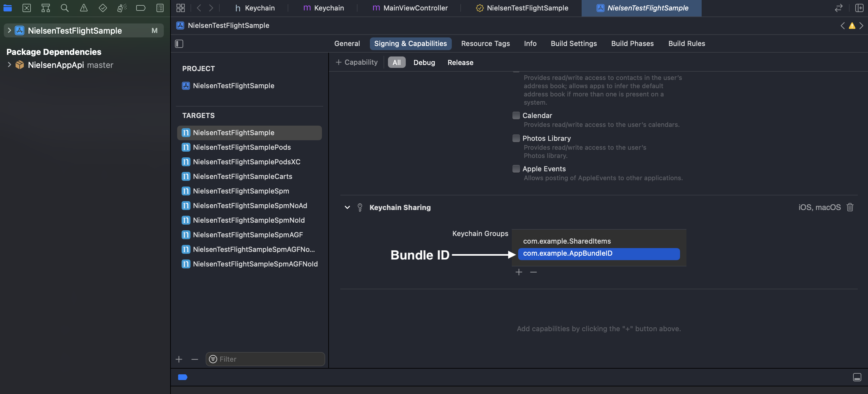The image size is (868, 394).
Task: Expand the NielsenAppApi package dependency
Action: [x=10, y=65]
